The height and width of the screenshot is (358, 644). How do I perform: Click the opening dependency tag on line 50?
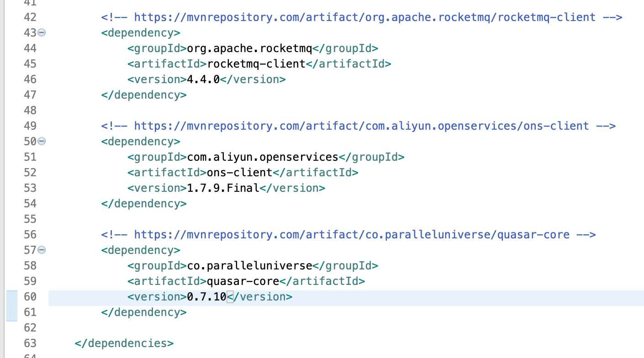click(x=141, y=142)
